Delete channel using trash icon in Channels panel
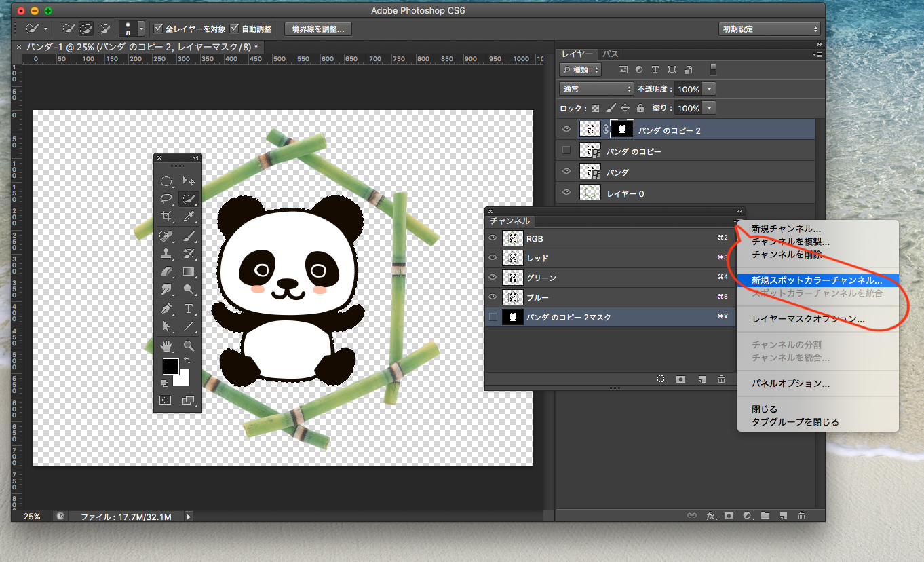Screen dimensions: 924x562 point(722,379)
